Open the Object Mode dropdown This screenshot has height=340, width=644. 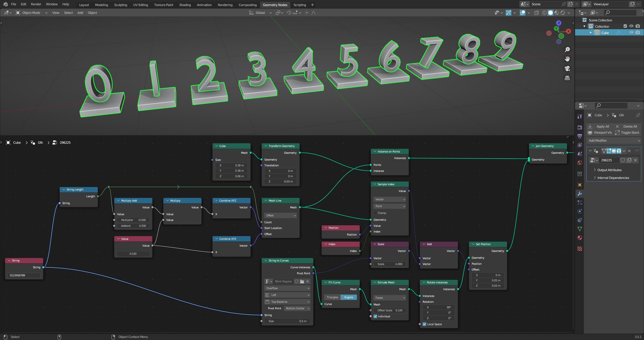[x=31, y=13]
